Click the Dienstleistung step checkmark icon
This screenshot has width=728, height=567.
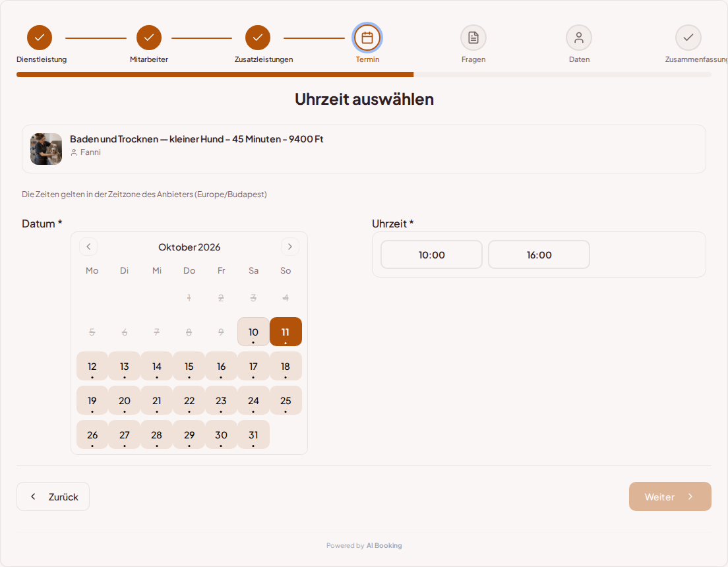coord(40,38)
